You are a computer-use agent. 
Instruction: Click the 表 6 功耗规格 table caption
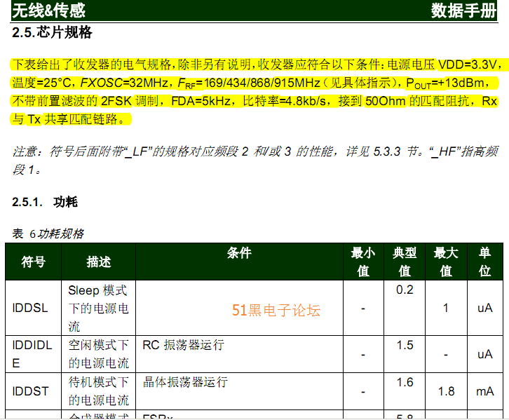click(x=48, y=233)
